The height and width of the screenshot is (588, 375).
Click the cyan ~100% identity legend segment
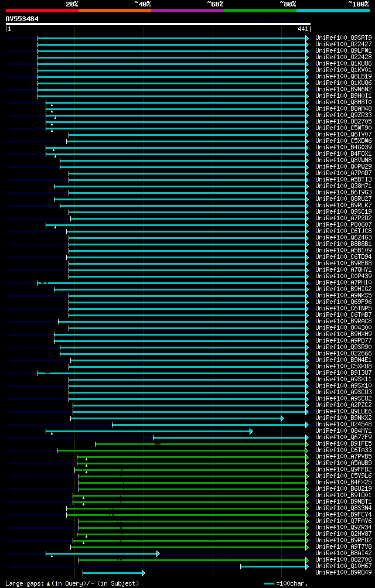coord(333,11)
